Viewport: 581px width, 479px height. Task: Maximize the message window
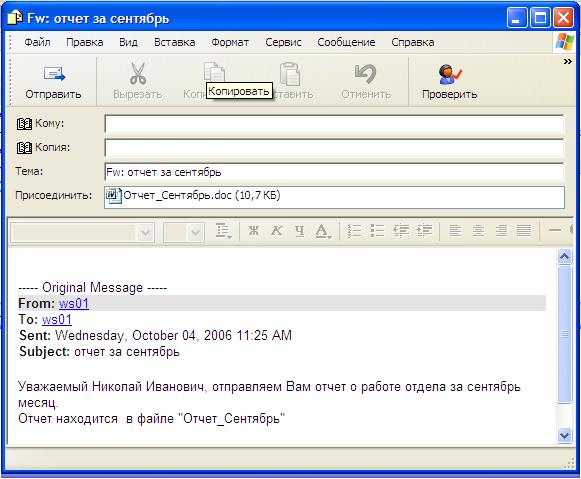[540, 18]
